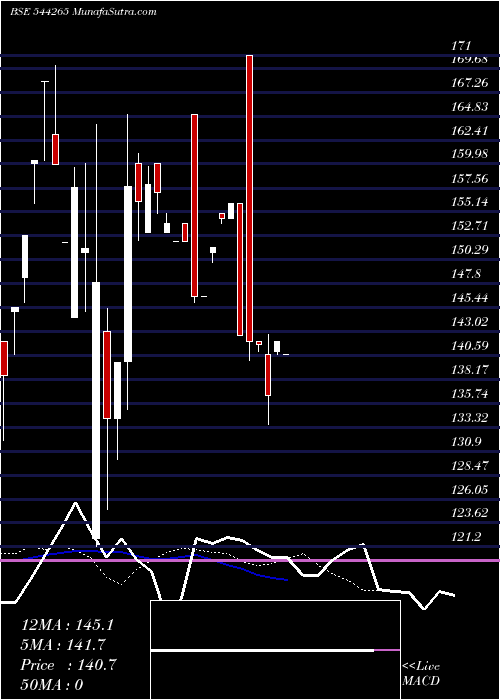Click the 147.8 price axis label
This screenshot has height=700, width=500.
(466, 273)
